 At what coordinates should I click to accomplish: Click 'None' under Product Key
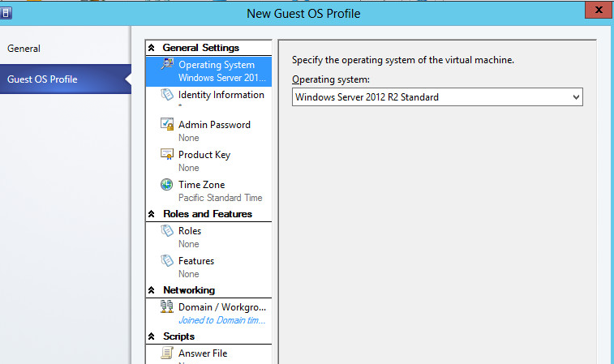[189, 168]
